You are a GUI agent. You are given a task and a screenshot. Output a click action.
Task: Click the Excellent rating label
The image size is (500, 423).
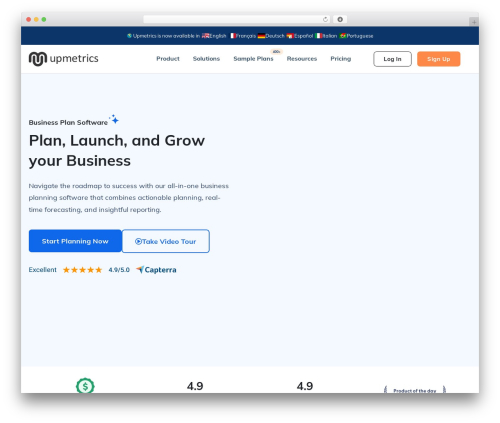42,270
